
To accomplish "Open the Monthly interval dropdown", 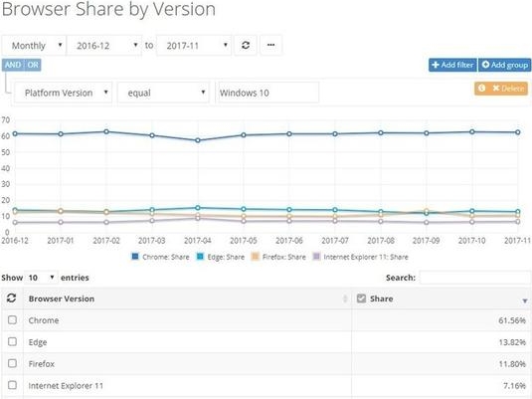I will pos(34,45).
